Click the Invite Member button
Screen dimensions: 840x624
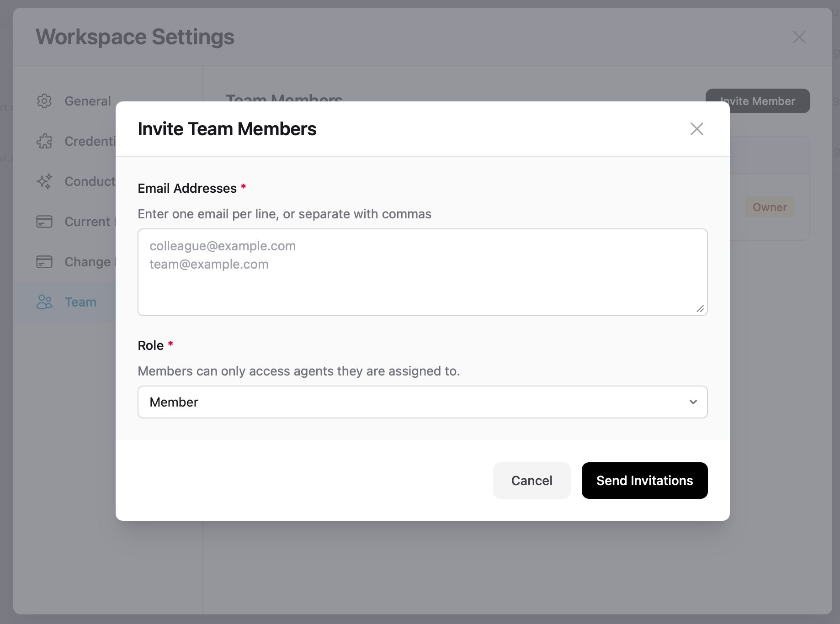click(x=758, y=101)
